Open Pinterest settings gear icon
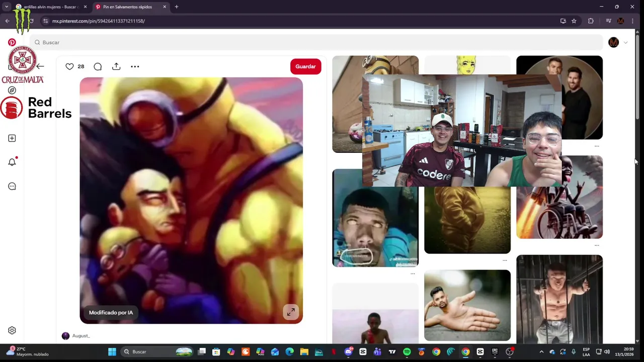644x362 pixels. coord(12,330)
